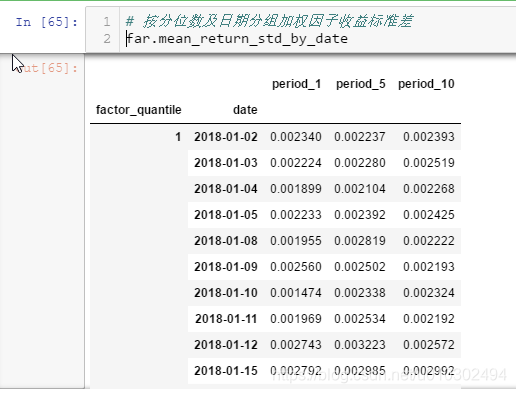Image resolution: width=516 pixels, height=393 pixels.
Task: Click period_5 value 0.002392
Action: 360,215
